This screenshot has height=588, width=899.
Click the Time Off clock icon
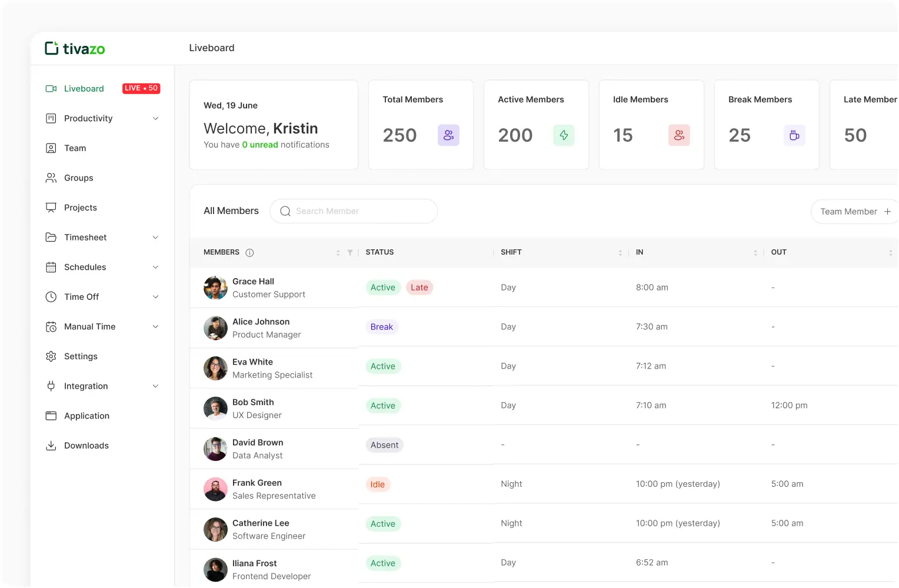[51, 297]
